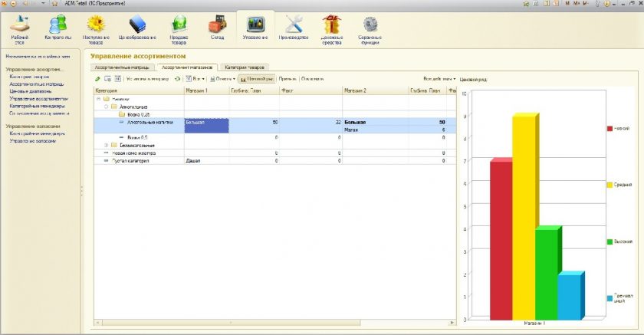Click the yellow info icon in title bar
The height and width of the screenshot is (335, 644).
[607, 3]
